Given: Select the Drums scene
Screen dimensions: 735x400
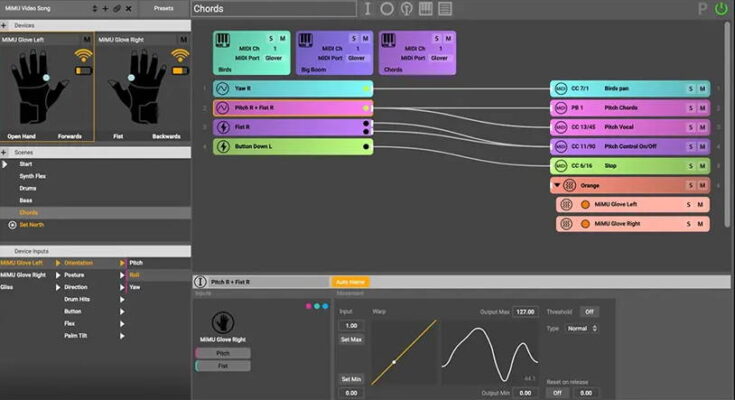Looking at the screenshot, I should 28,188.
